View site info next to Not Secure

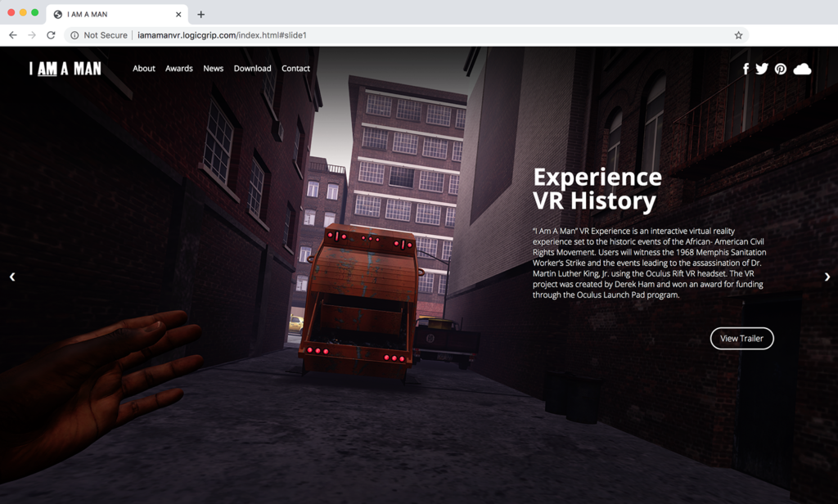(x=74, y=35)
